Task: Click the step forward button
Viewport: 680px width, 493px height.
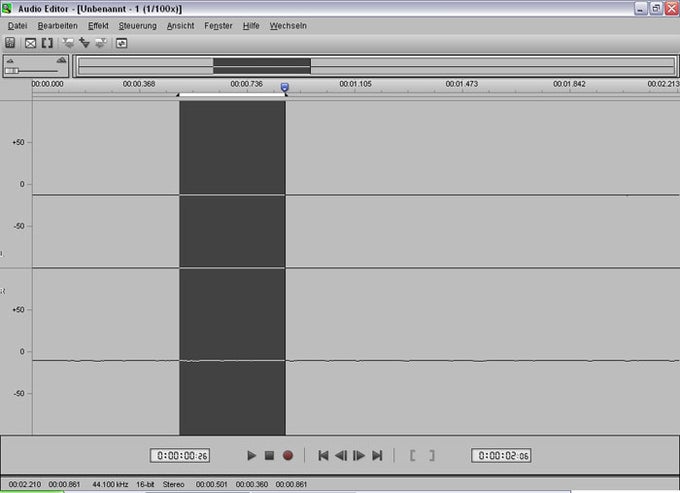Action: tap(359, 455)
